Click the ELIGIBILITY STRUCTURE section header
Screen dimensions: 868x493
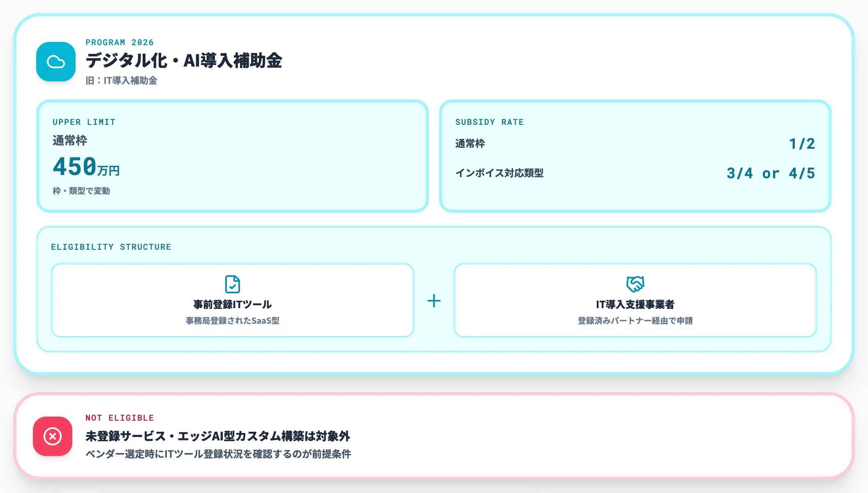[x=110, y=246]
